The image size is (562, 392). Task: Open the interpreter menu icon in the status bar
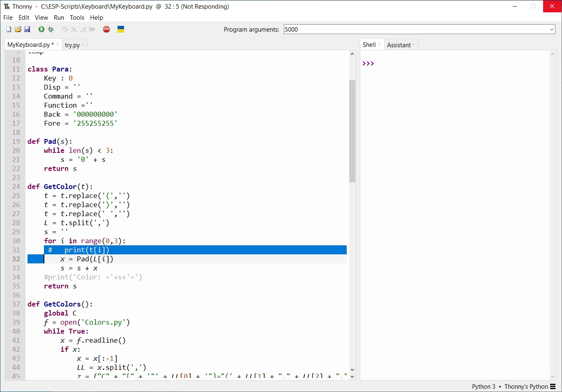pos(553,387)
